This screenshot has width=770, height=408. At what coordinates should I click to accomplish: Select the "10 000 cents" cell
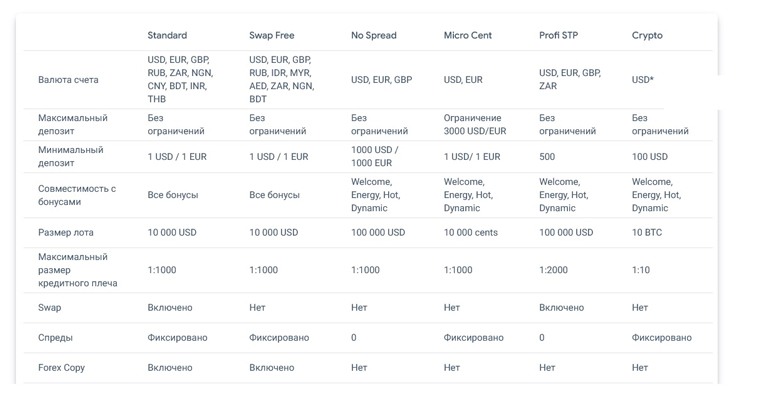[471, 232]
